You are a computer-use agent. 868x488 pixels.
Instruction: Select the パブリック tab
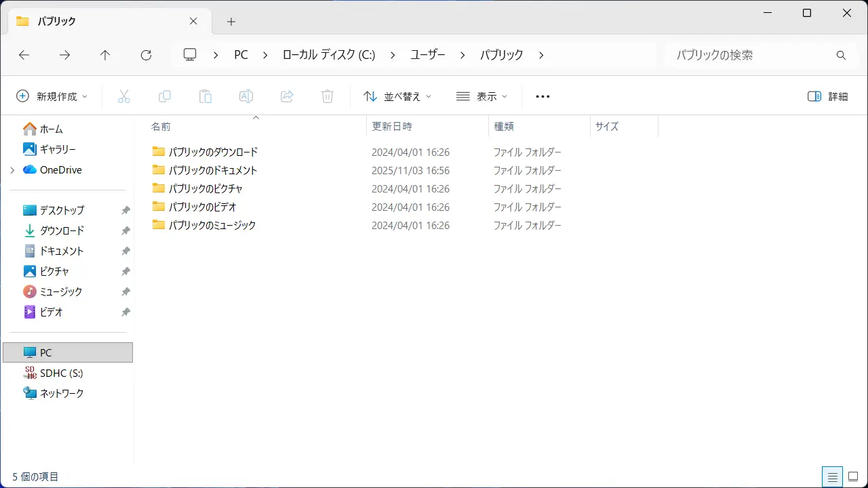pos(102,21)
